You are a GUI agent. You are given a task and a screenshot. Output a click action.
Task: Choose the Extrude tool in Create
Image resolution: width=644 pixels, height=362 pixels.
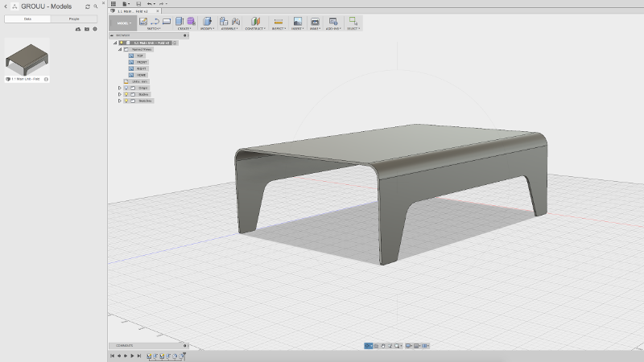180,22
